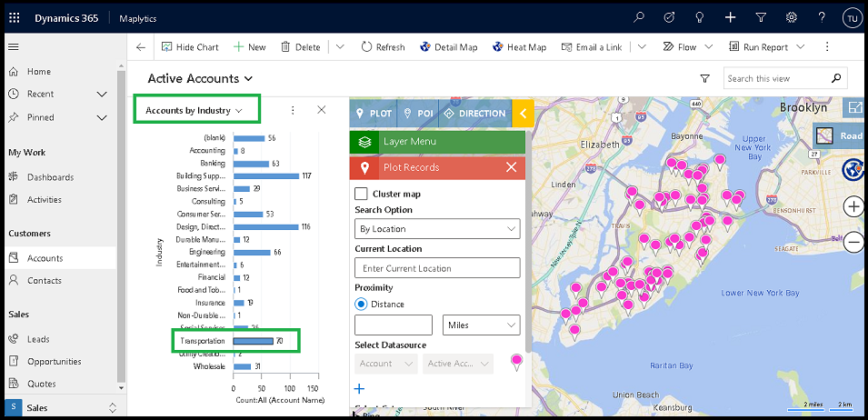Zoom in on the map

click(853, 206)
